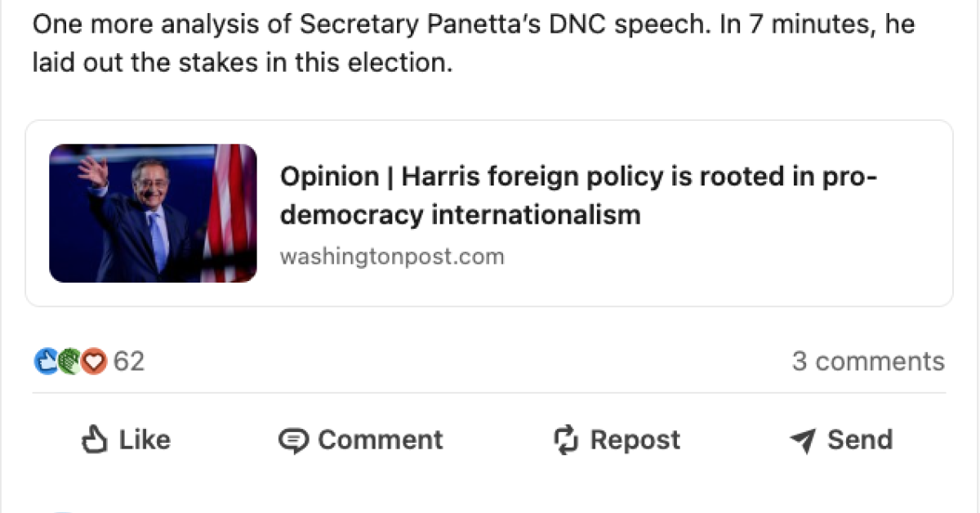Open the "3 comments" link
Screen dimensions: 980x513
(869, 361)
